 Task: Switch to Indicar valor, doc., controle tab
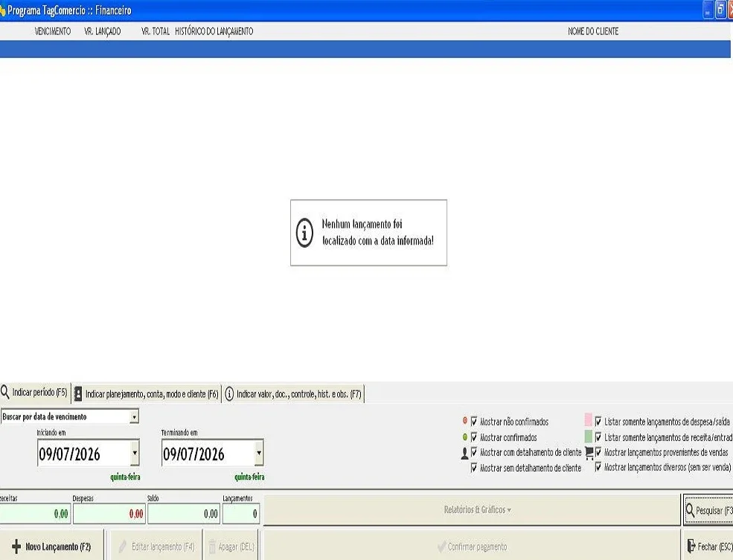294,393
